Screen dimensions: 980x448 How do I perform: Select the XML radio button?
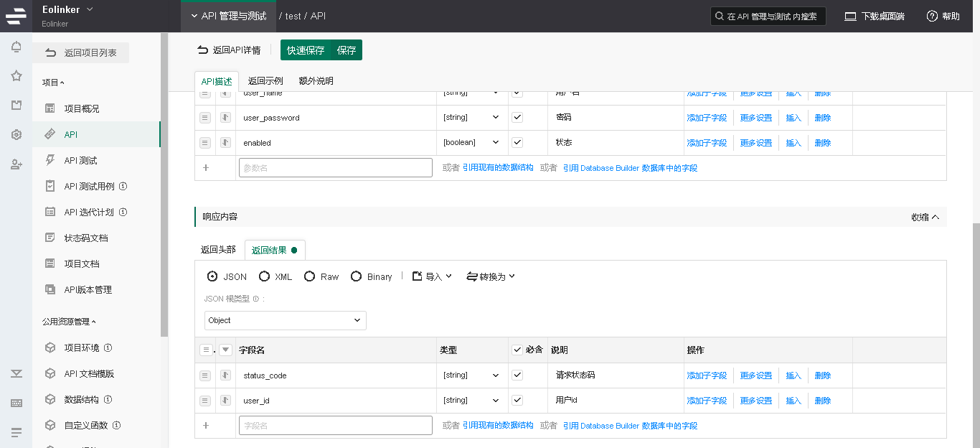click(265, 276)
